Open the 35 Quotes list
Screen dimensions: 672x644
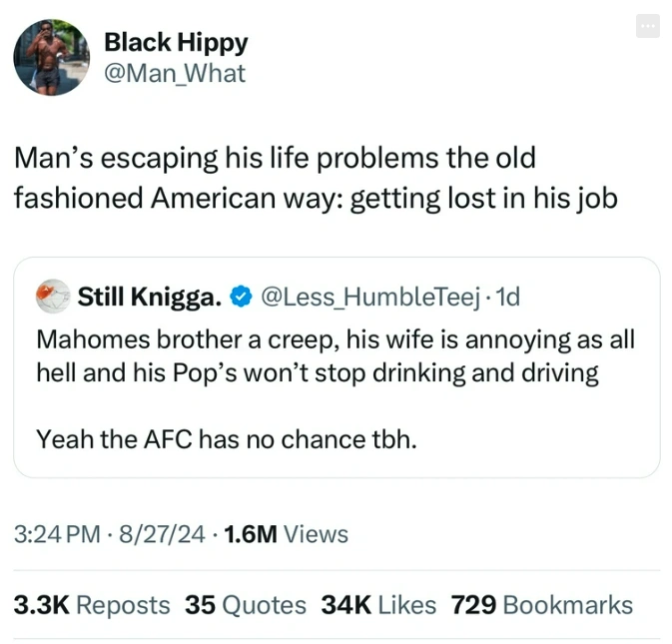(x=246, y=605)
